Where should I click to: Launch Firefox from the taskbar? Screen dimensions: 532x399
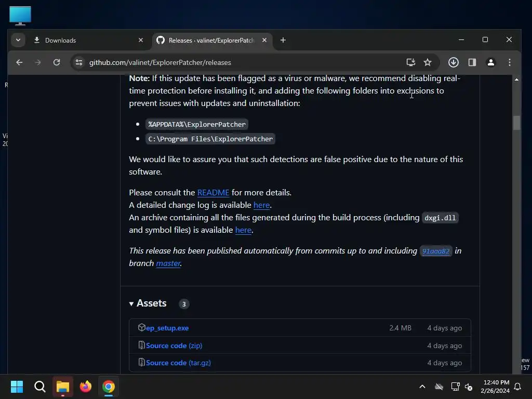[86, 387]
